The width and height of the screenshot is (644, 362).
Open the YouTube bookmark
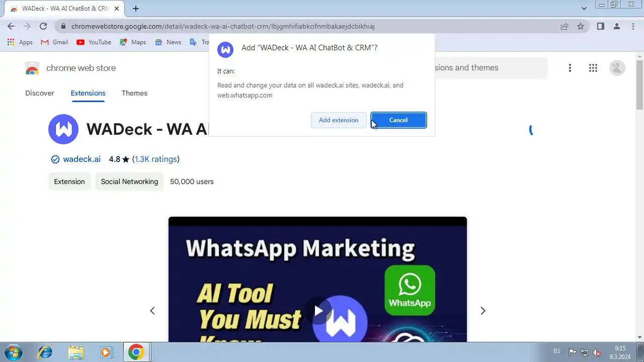coord(94,42)
